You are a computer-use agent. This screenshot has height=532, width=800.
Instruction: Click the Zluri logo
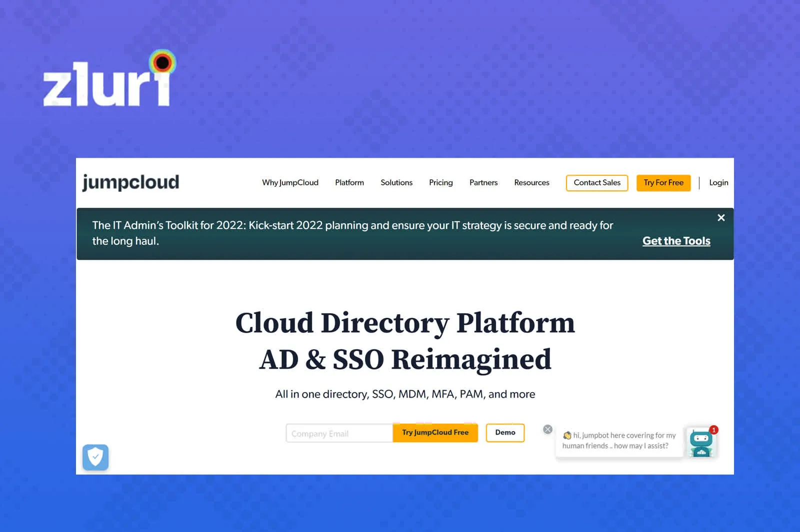[x=109, y=78]
